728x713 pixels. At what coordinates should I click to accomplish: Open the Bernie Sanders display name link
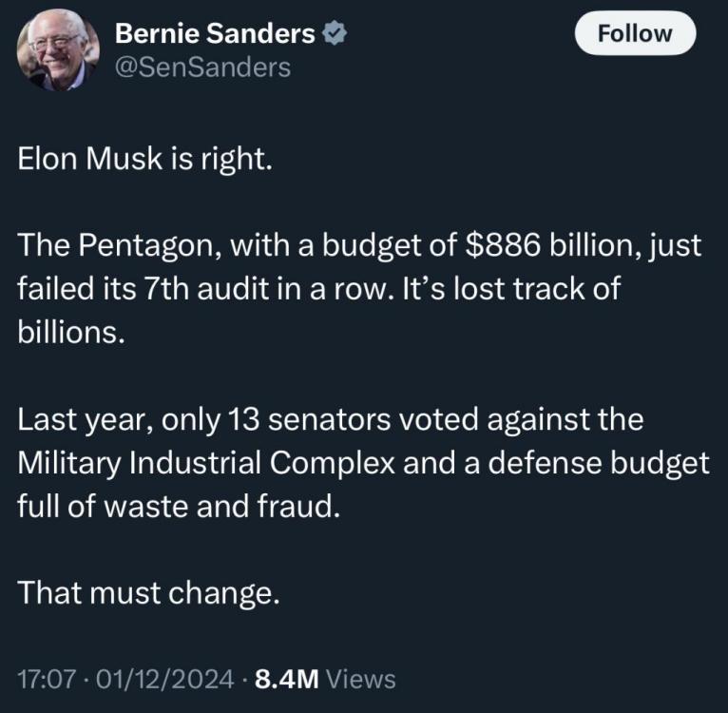point(215,34)
